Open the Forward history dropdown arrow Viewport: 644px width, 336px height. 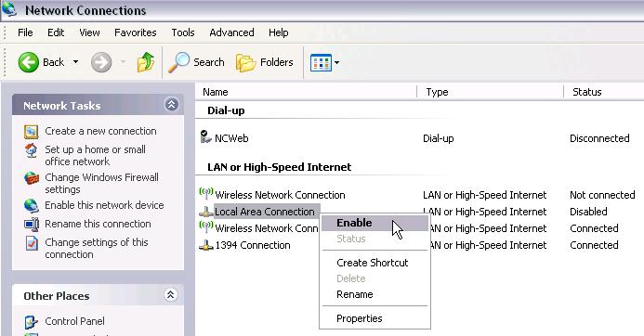click(123, 62)
